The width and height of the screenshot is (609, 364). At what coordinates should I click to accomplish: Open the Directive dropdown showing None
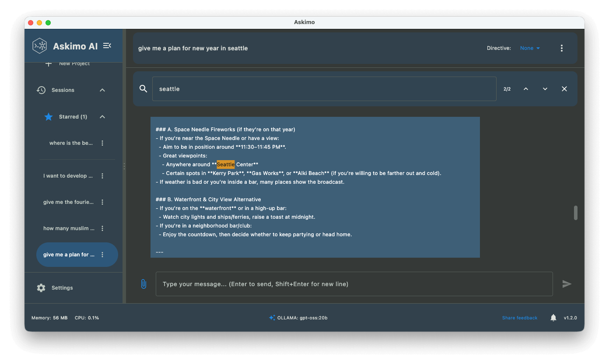point(529,48)
